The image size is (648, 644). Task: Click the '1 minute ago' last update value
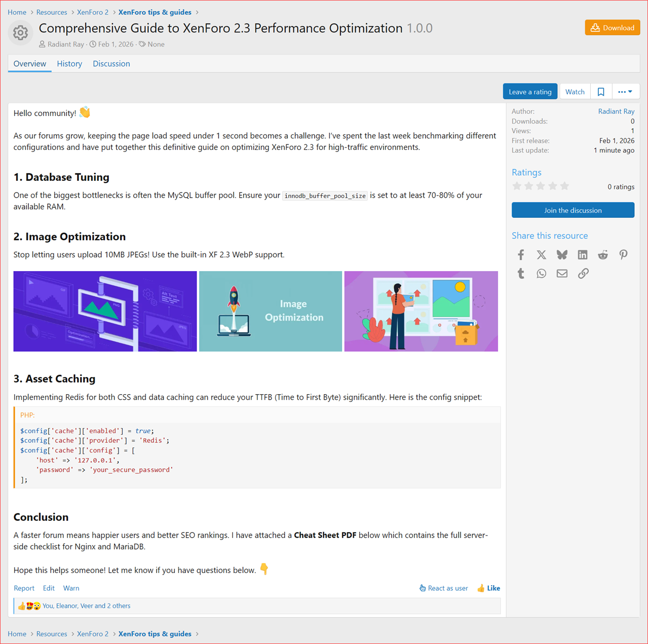[614, 150]
